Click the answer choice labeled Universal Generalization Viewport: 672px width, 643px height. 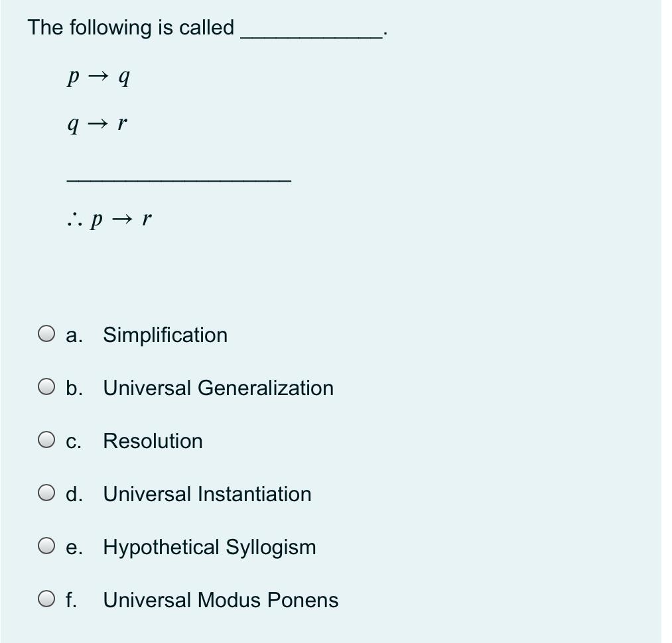[218, 388]
